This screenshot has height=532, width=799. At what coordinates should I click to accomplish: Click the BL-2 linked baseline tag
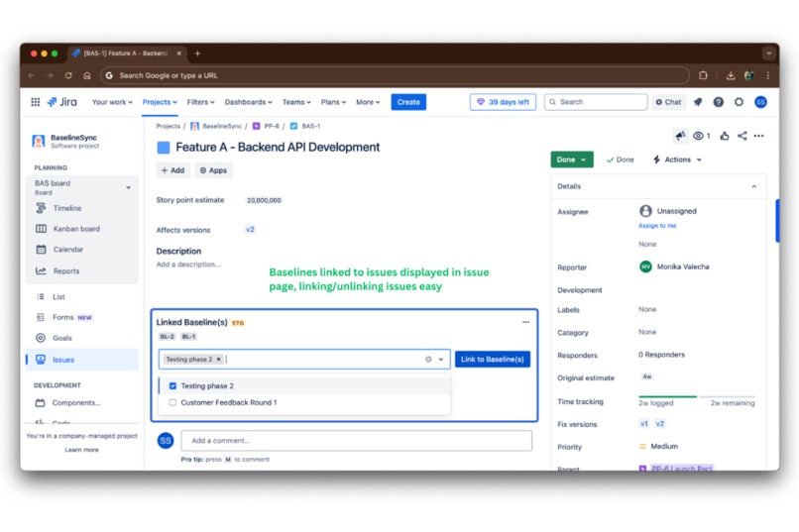click(x=168, y=336)
